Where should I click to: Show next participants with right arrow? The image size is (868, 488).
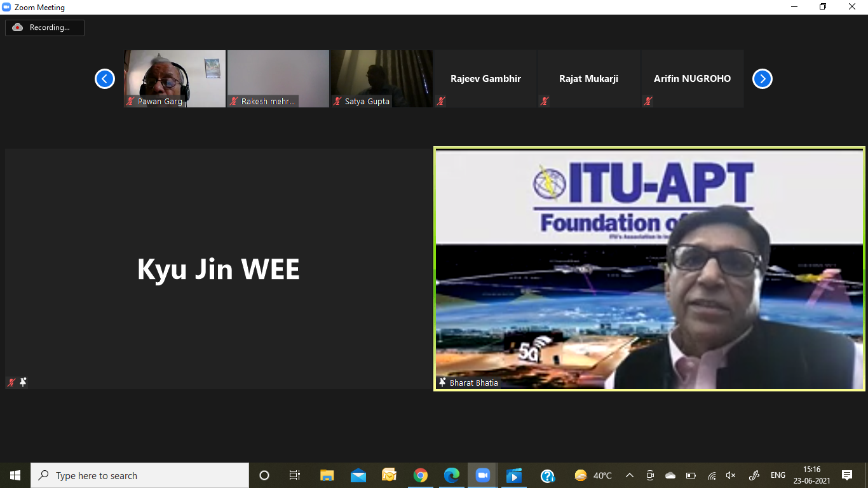pyautogui.click(x=762, y=79)
